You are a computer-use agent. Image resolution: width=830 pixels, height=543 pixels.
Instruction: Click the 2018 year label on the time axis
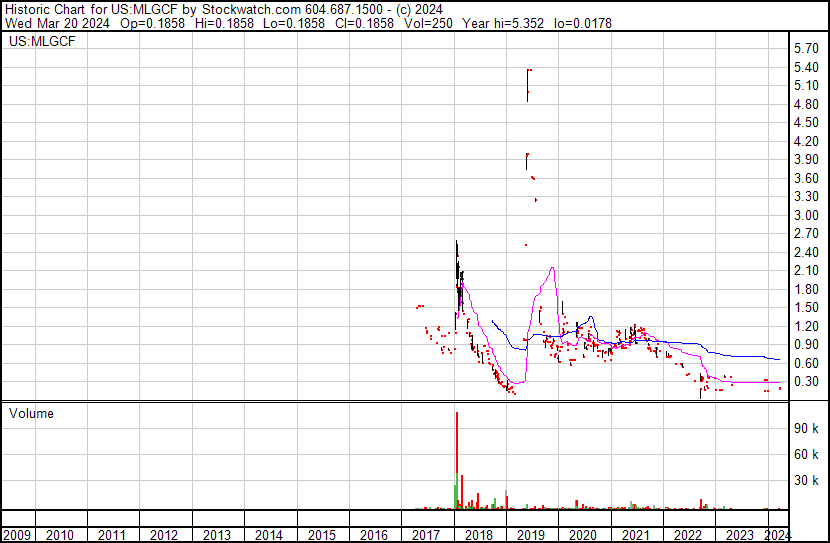point(479,535)
